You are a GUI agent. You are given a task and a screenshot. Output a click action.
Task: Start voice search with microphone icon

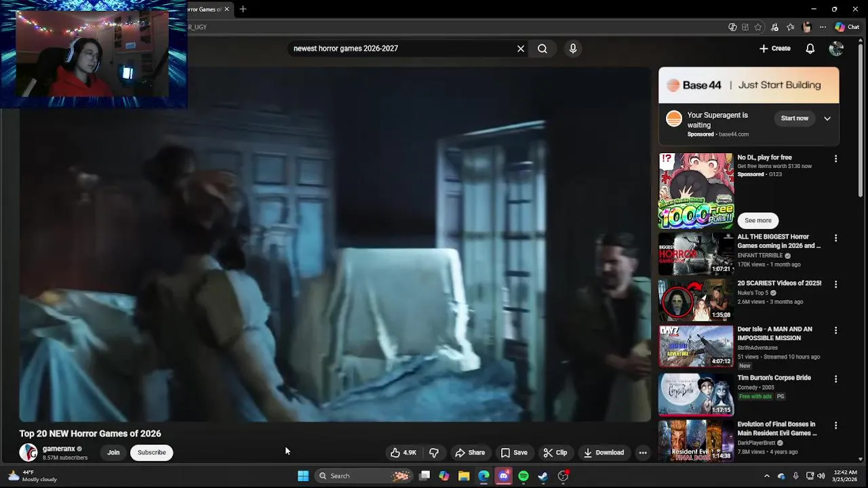pyautogui.click(x=573, y=49)
